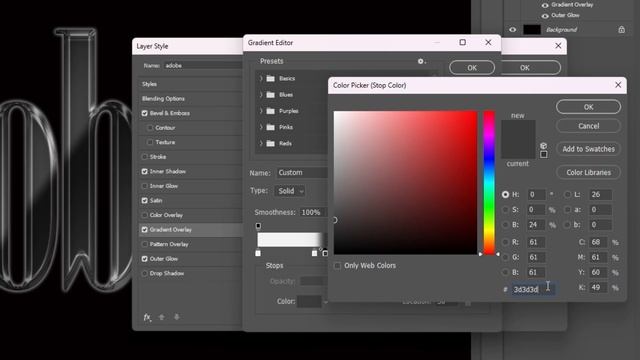
Task: Toggle visibility of Gradient Overlay effect in Layers panel
Action: click(x=545, y=5)
